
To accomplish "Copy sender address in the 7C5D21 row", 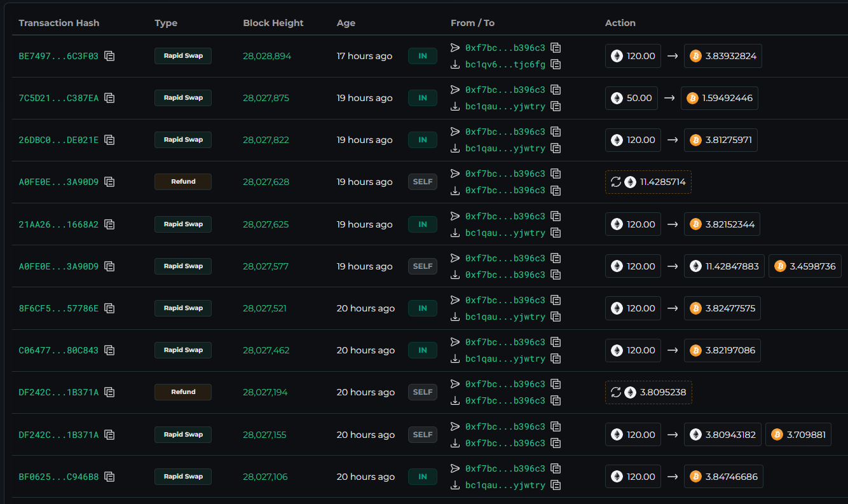I will 556,90.
